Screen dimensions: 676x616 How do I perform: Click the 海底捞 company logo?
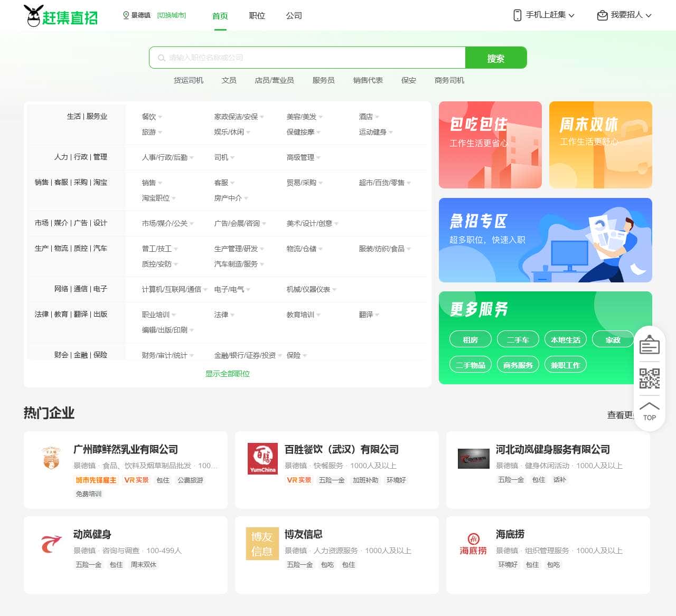point(473,544)
